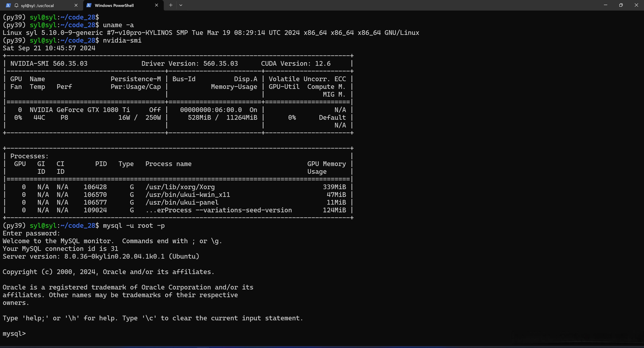Viewport: 644px width, 348px height.
Task: Close the syl@syl: /usr/local tab
Action: tap(76, 5)
